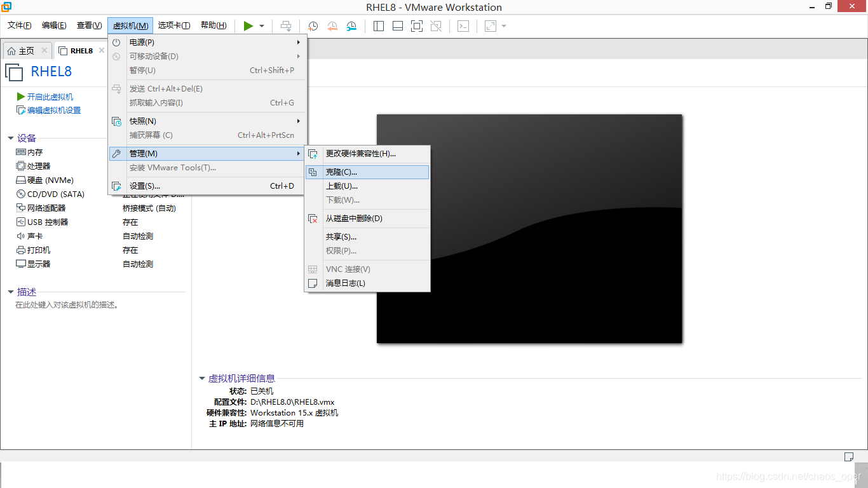Open the 帮助(H) menu

(x=214, y=25)
